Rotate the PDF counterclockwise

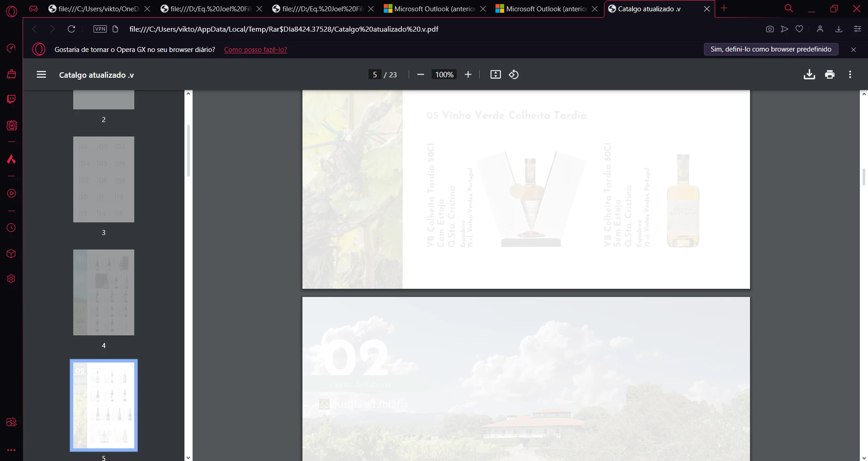(x=514, y=75)
